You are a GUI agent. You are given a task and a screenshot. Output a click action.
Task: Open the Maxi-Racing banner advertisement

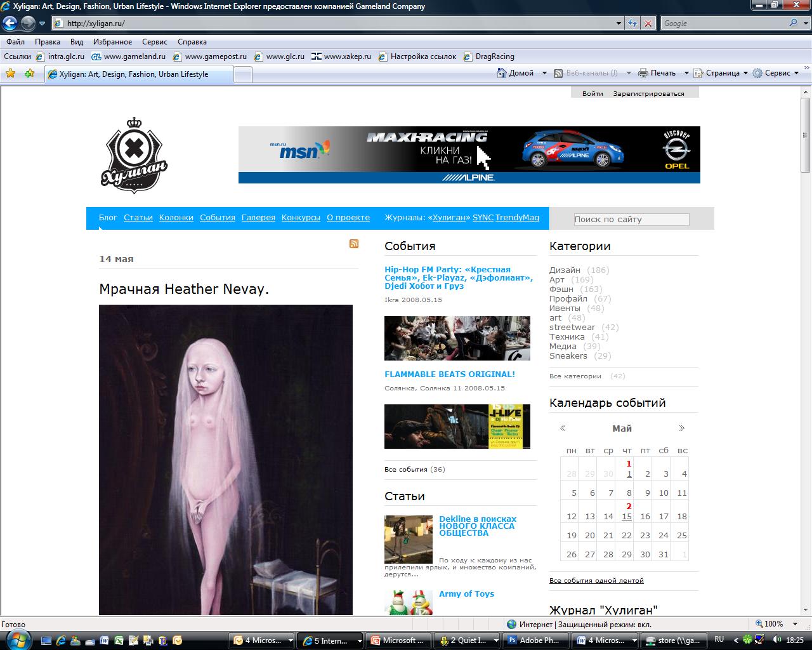pyautogui.click(x=469, y=155)
